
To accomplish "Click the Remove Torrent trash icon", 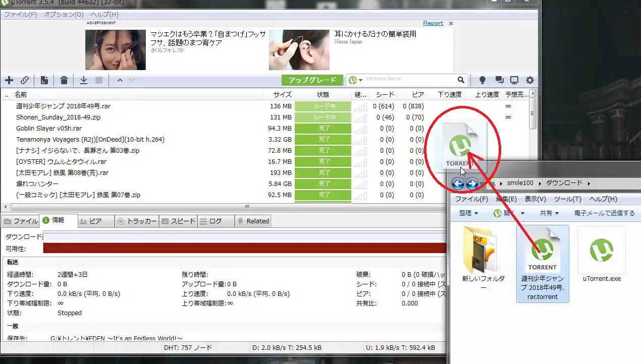I will coord(64,80).
